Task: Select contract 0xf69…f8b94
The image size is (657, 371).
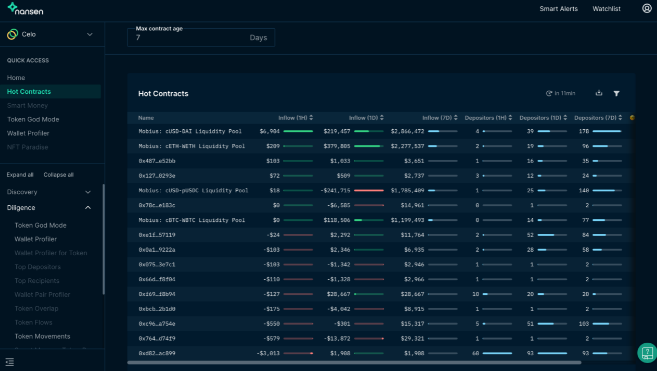Action: click(x=157, y=294)
